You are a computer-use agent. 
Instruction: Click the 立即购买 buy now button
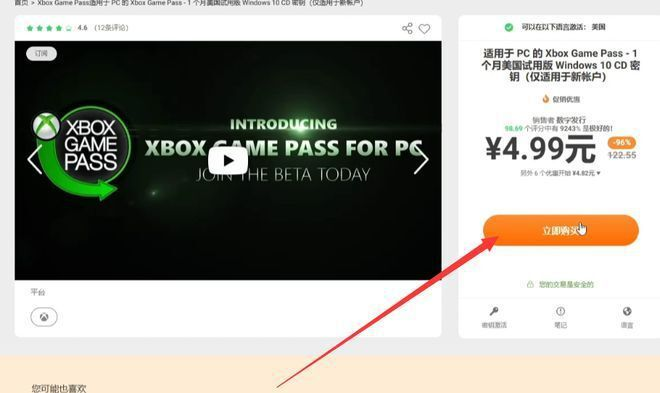pos(561,230)
